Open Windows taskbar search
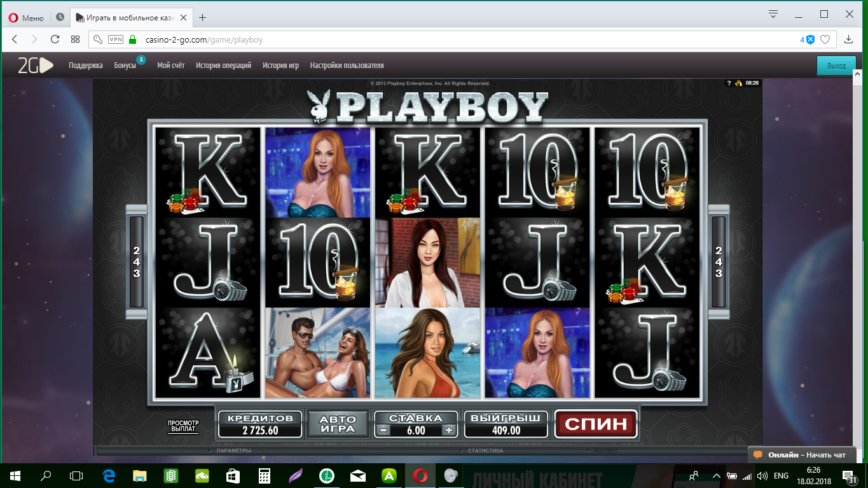 click(46, 475)
